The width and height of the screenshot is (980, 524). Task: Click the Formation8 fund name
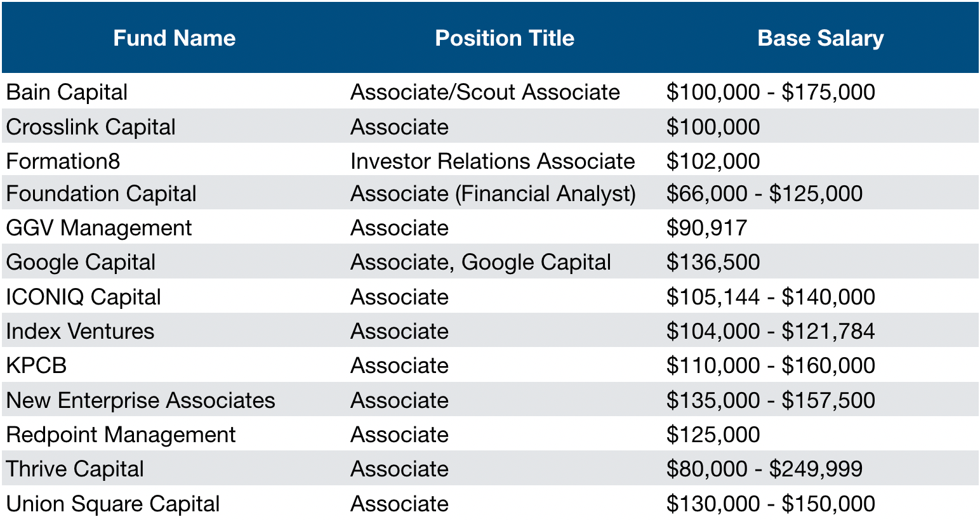pos(63,161)
